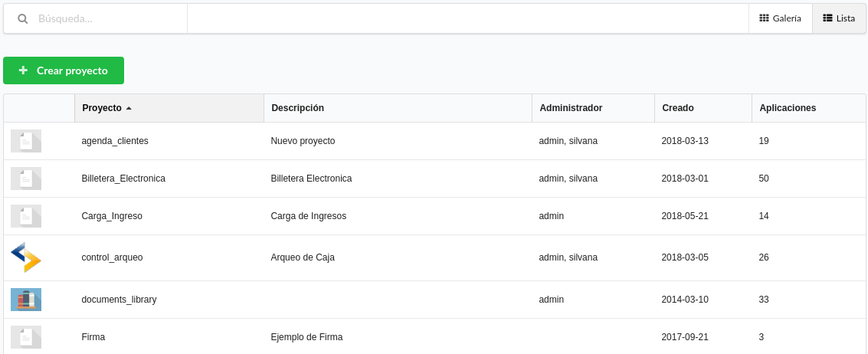Click the Administrador column header
This screenshot has width=868, height=354.
point(594,108)
